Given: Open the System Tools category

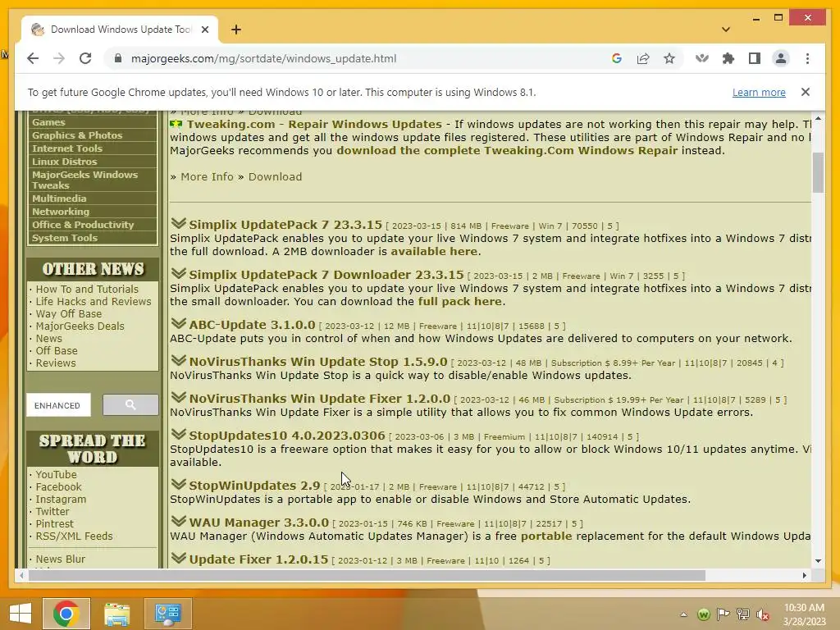Looking at the screenshot, I should click(64, 237).
